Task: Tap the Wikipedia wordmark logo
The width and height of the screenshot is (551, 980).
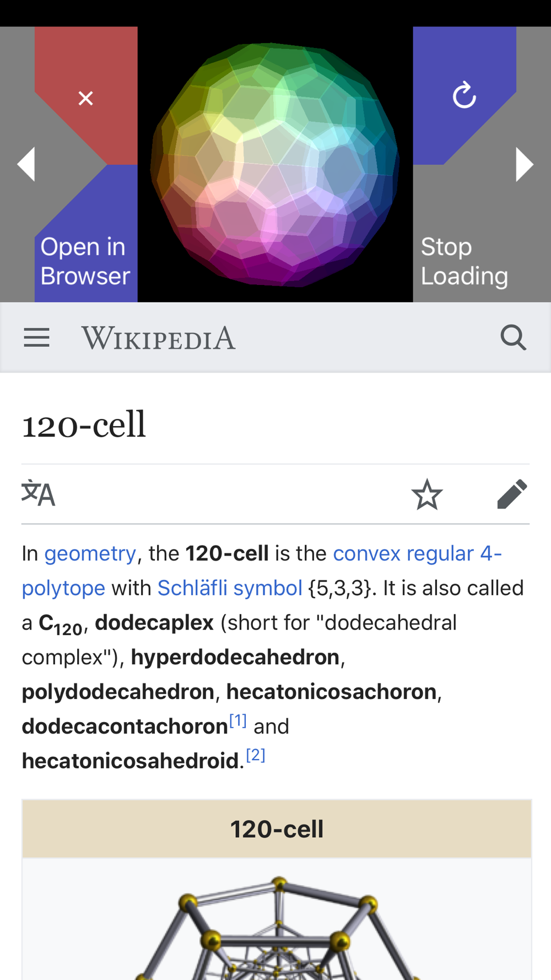Action: click(159, 338)
